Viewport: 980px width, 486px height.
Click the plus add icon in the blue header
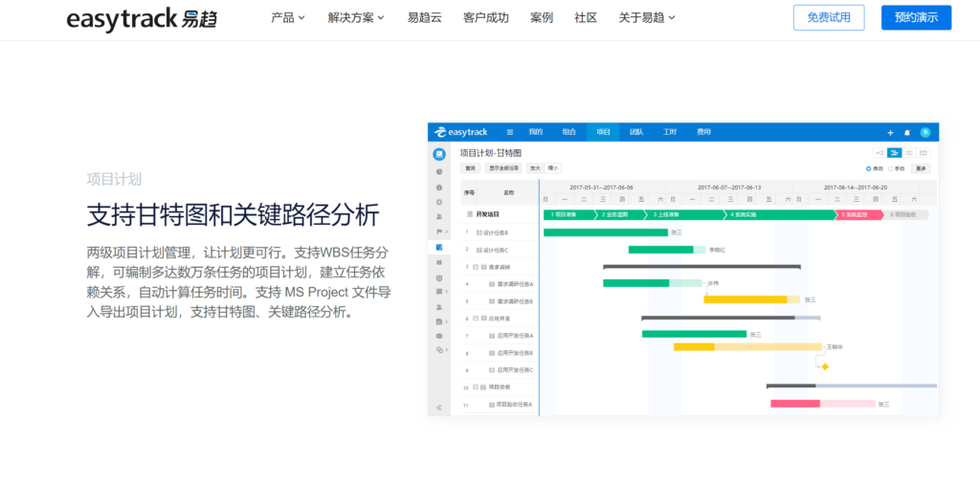click(x=891, y=132)
